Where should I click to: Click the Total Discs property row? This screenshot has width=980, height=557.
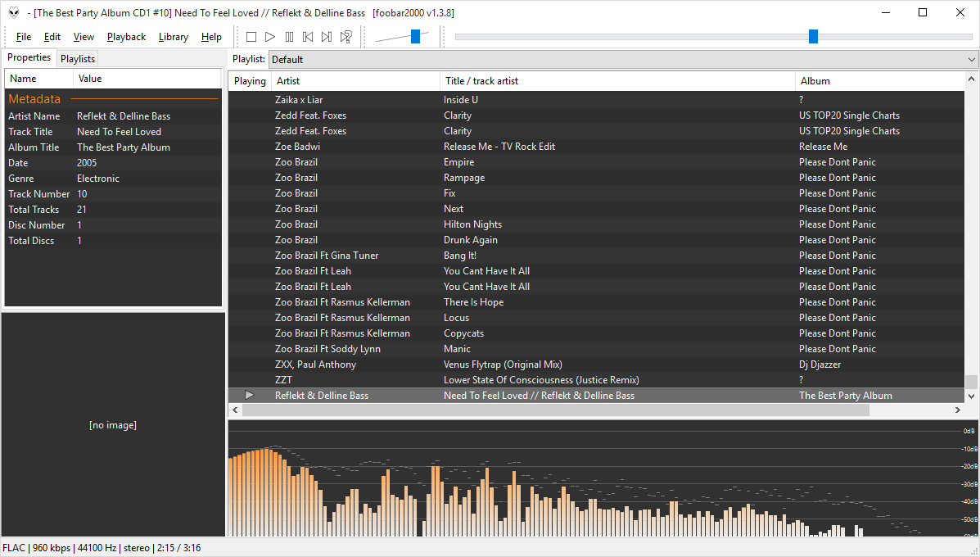pos(113,241)
